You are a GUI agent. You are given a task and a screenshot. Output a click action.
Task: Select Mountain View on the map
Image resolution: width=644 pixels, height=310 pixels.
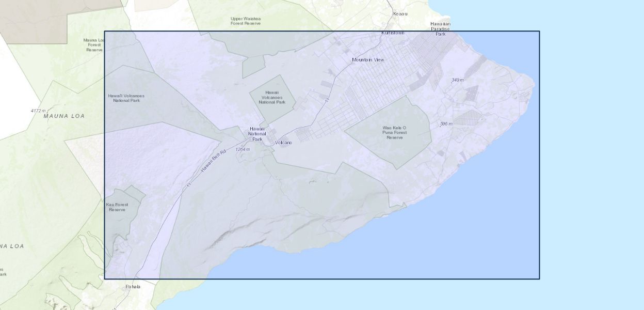point(368,60)
